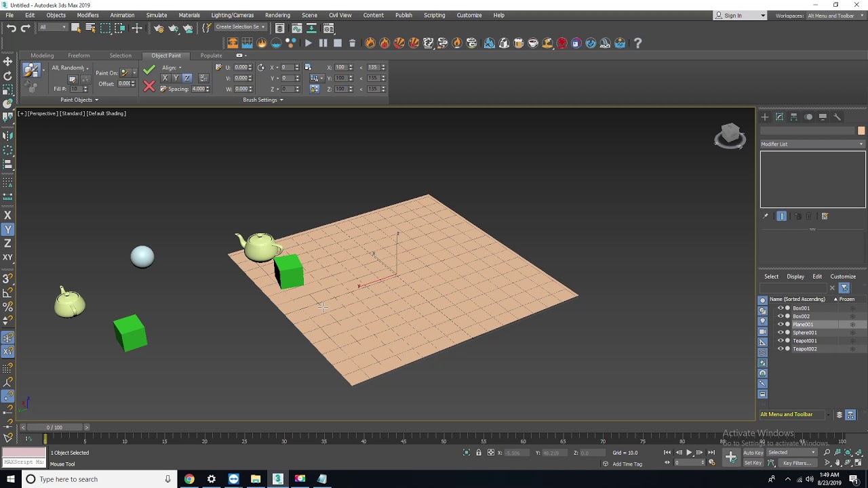Switch to the Hierarchy panel tab
Image resolution: width=868 pixels, height=488 pixels.
tap(794, 117)
